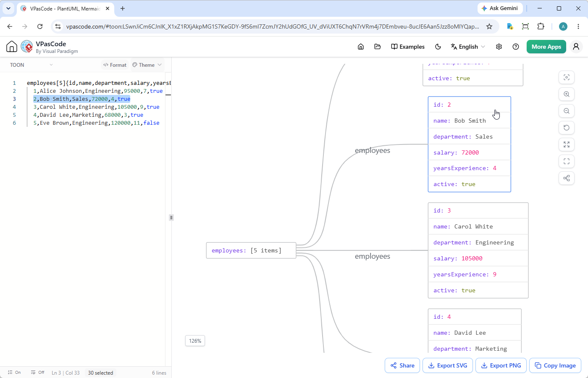
Task: Click the More Apps button
Action: (x=546, y=47)
